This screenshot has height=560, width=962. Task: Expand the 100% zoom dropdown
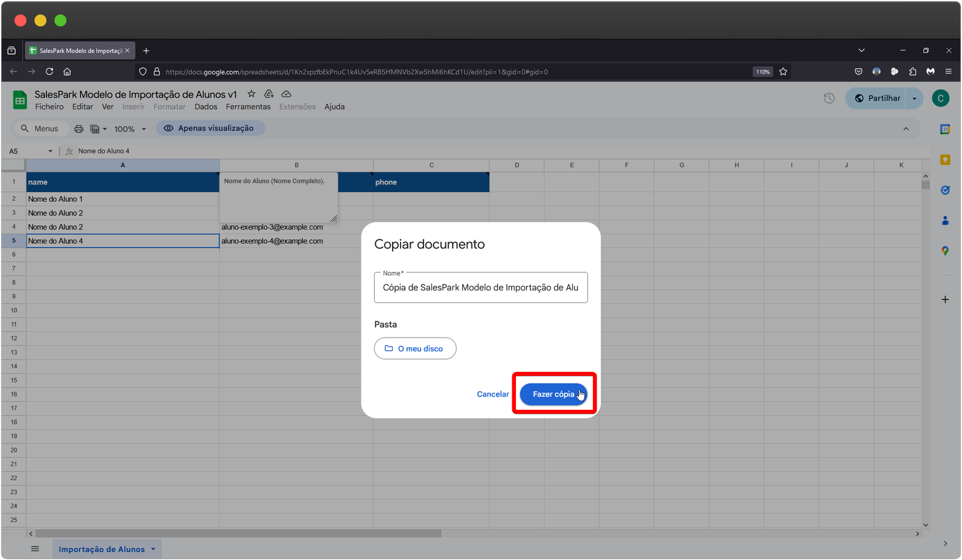click(144, 129)
